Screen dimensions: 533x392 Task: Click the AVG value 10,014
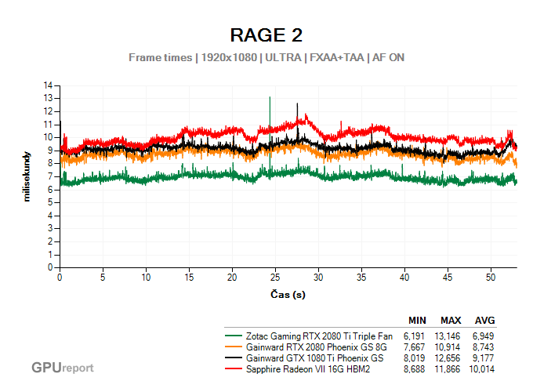click(x=482, y=369)
